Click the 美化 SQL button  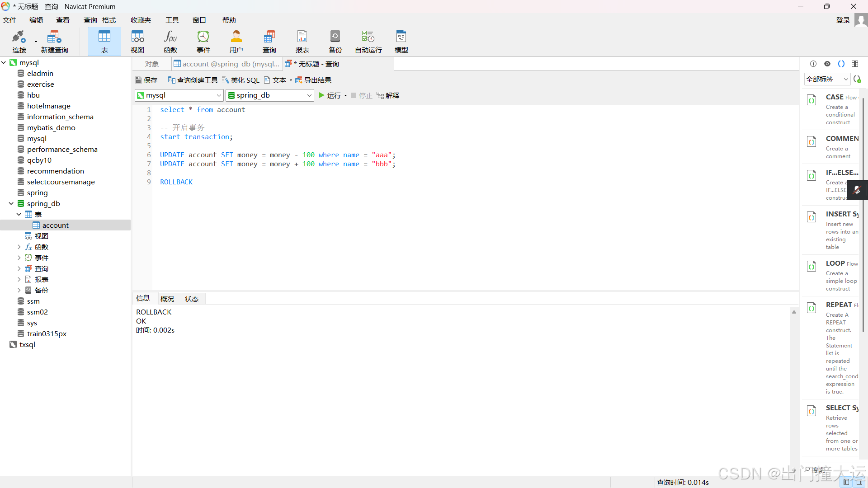pyautogui.click(x=241, y=80)
